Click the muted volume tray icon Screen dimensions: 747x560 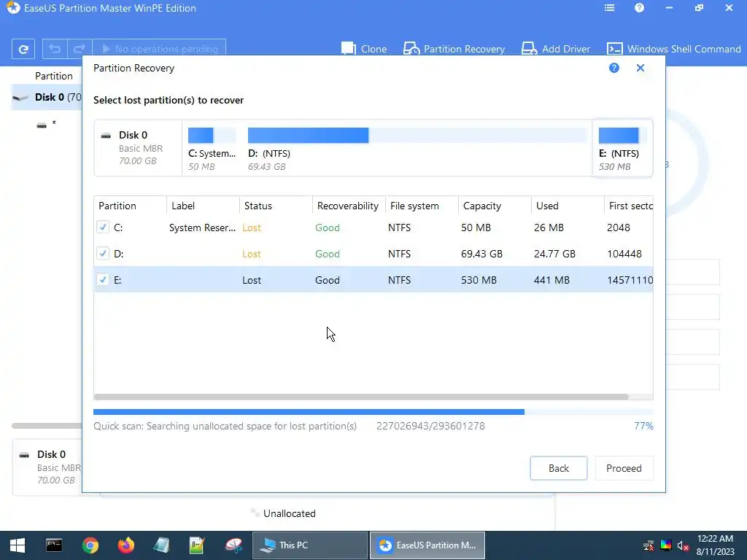[x=683, y=545]
